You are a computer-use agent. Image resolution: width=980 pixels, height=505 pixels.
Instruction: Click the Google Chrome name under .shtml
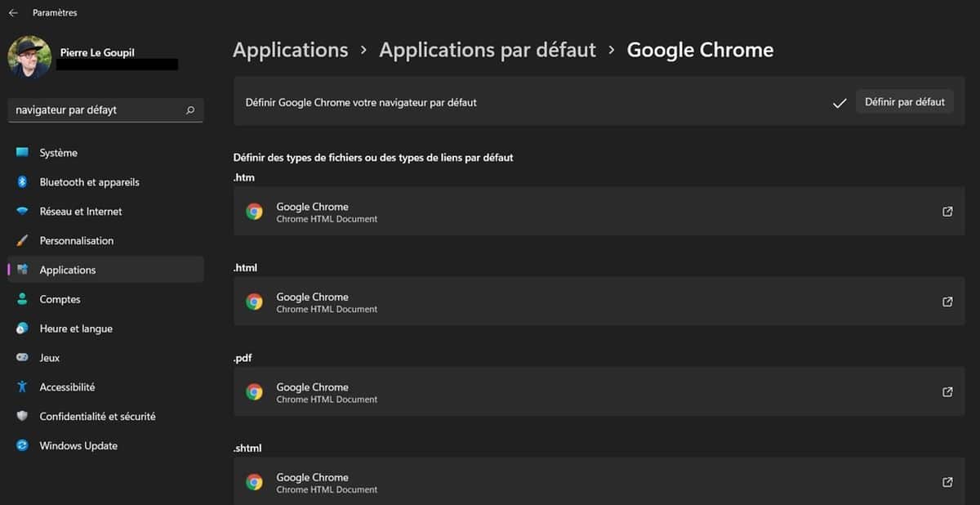[x=312, y=477]
